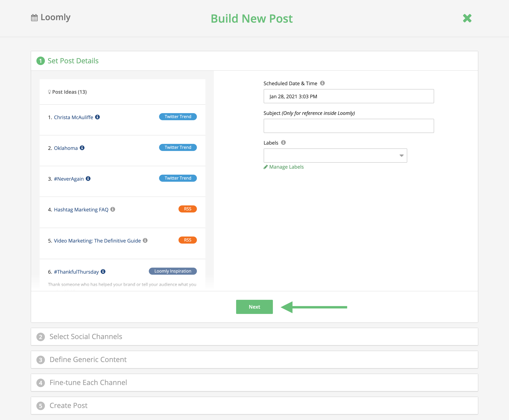Click the info icon beside Scheduled Date & Time
The height and width of the screenshot is (420, 509).
323,83
